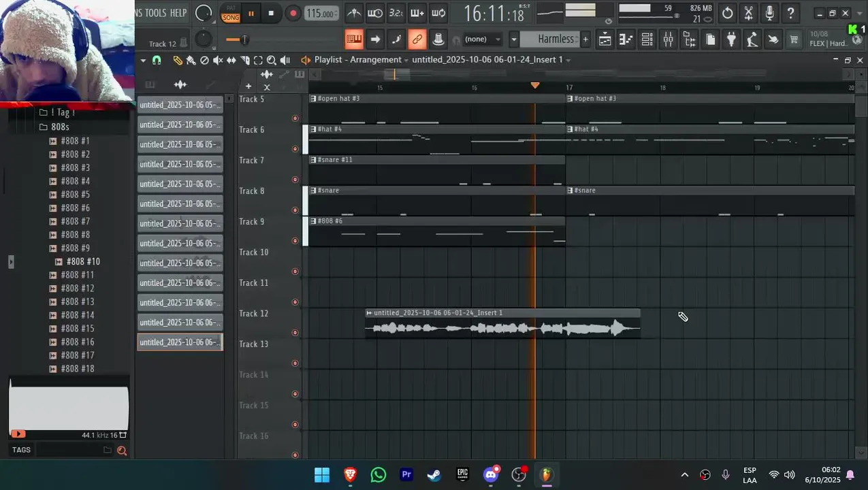Click the plus button next to Harmless
Image resolution: width=868 pixels, height=490 pixels.
click(585, 39)
